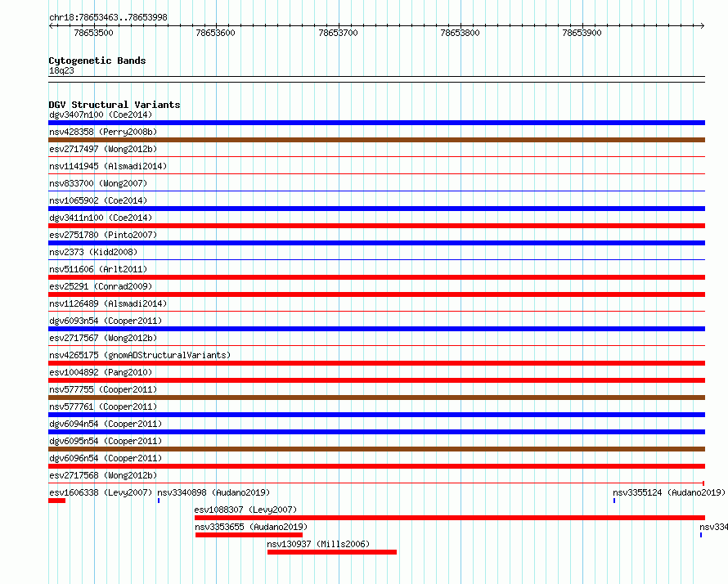Viewport: 728px width, 584px height.
Task: Select the nsv1126489 (Alsmadi2014) label
Action: pyautogui.click(x=108, y=303)
